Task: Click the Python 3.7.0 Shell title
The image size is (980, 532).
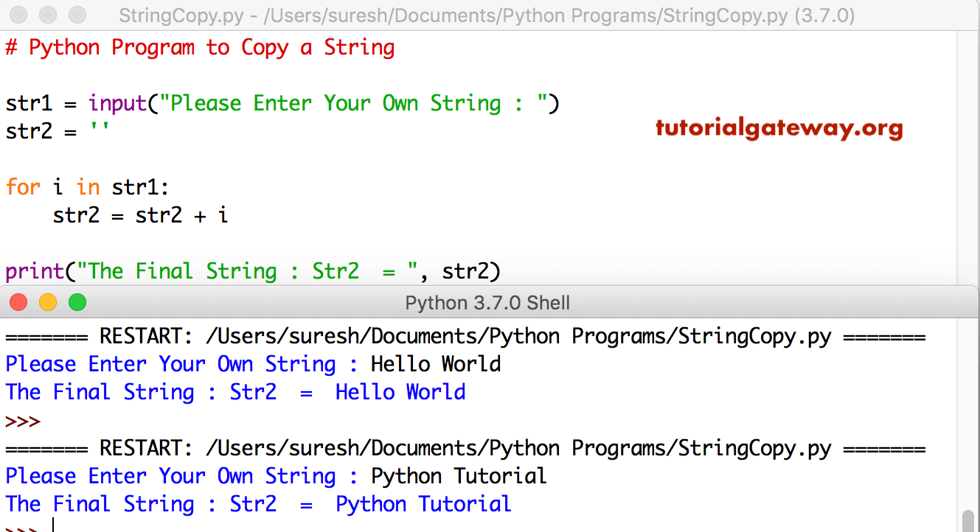Action: (x=487, y=302)
